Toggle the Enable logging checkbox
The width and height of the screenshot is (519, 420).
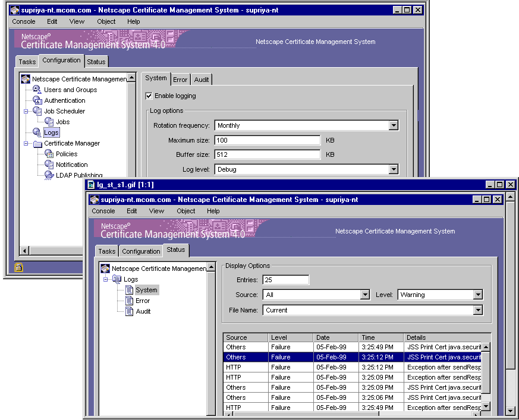pos(149,96)
